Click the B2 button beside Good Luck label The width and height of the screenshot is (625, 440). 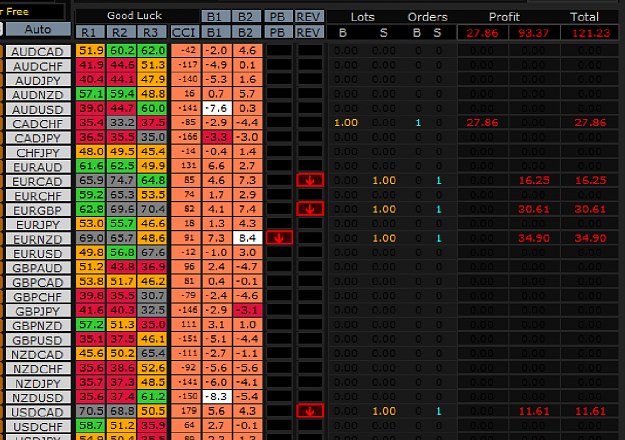pyautogui.click(x=247, y=17)
